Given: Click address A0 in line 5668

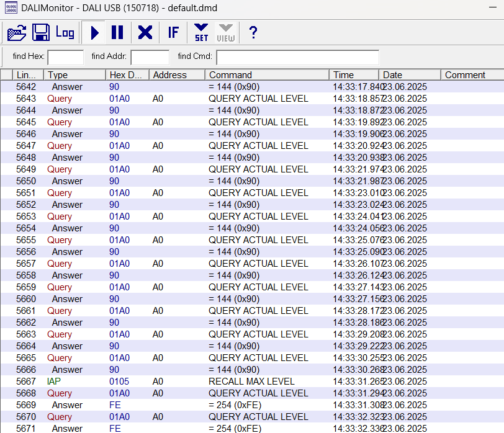Looking at the screenshot, I should coord(158,393).
